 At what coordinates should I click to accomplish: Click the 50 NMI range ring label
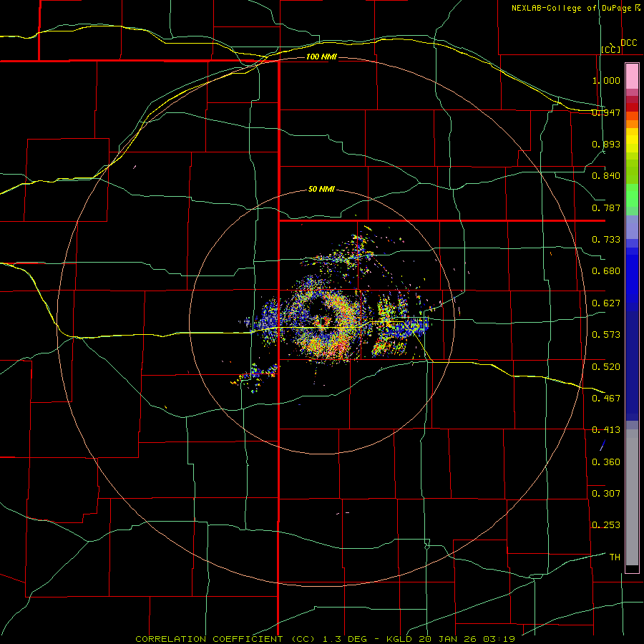coord(321,189)
